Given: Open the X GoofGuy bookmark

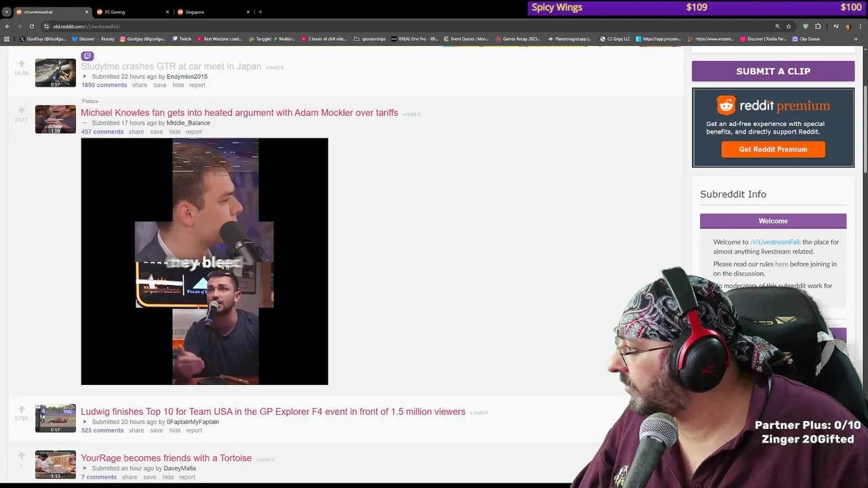Looking at the screenshot, I should point(42,39).
